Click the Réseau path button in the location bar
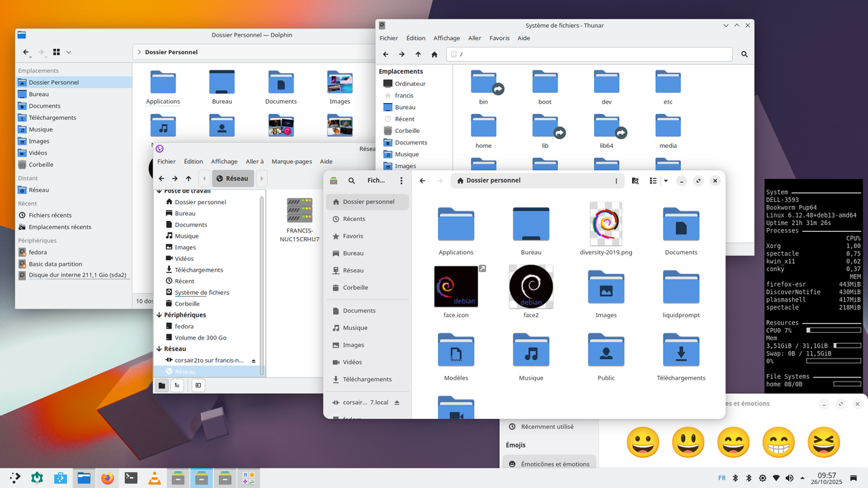 pos(233,178)
